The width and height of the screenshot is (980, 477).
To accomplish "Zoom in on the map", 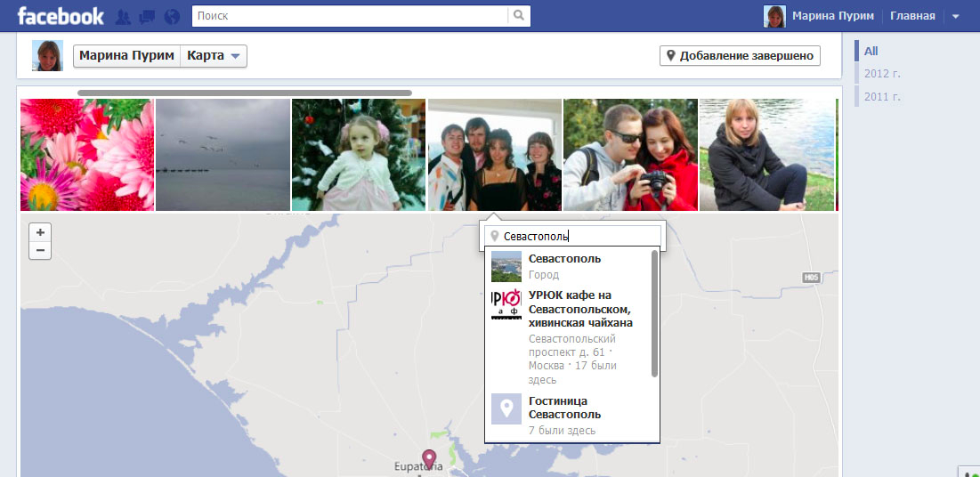I will coord(40,232).
